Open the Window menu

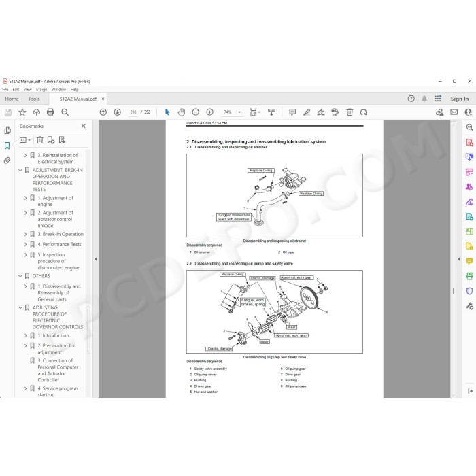tap(58, 90)
